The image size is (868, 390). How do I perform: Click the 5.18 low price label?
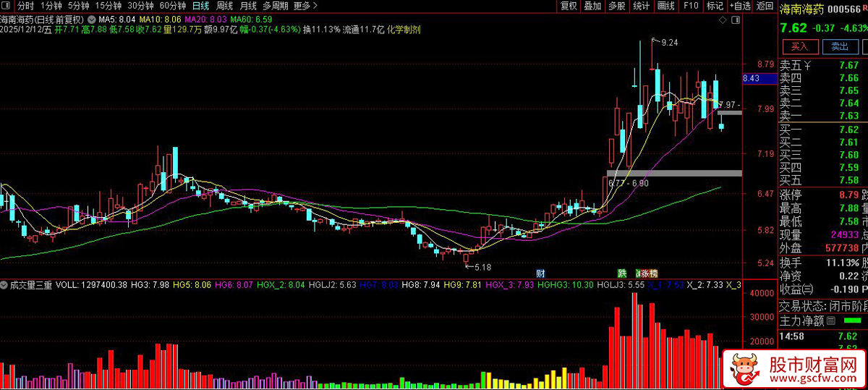pyautogui.click(x=481, y=268)
